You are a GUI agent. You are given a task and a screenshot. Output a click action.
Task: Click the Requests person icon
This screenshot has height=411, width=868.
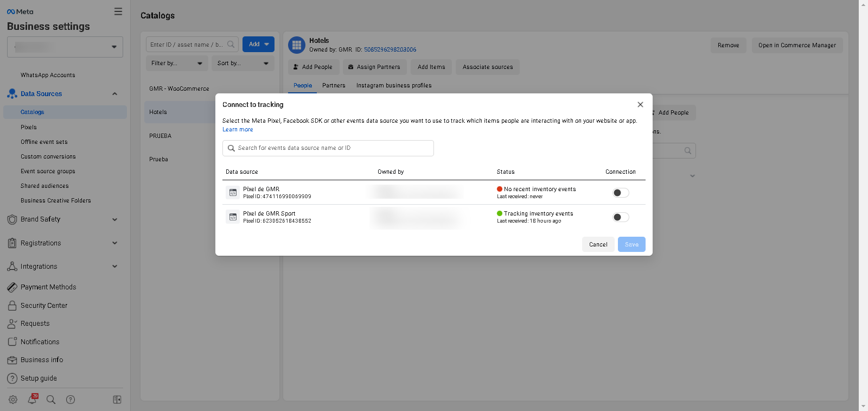12,324
